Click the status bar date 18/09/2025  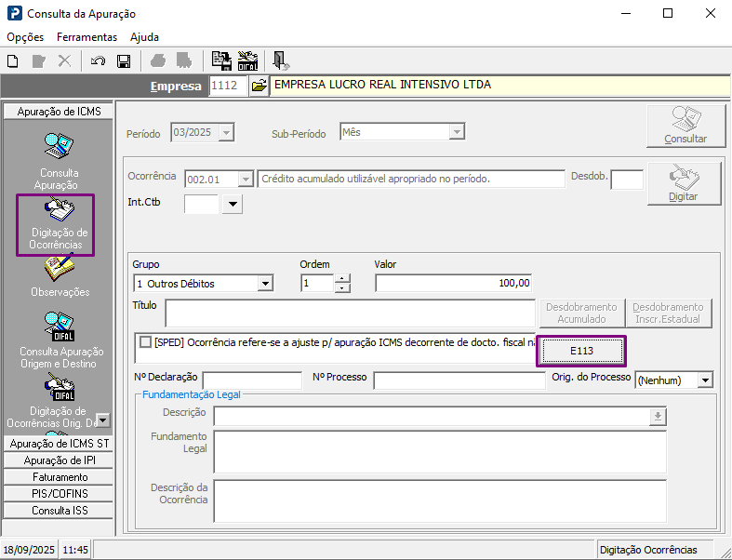click(x=29, y=550)
